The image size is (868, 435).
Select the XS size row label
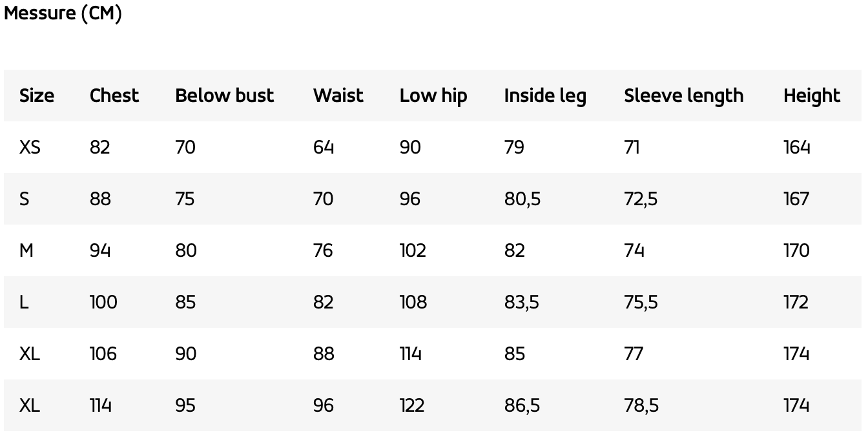(x=30, y=147)
